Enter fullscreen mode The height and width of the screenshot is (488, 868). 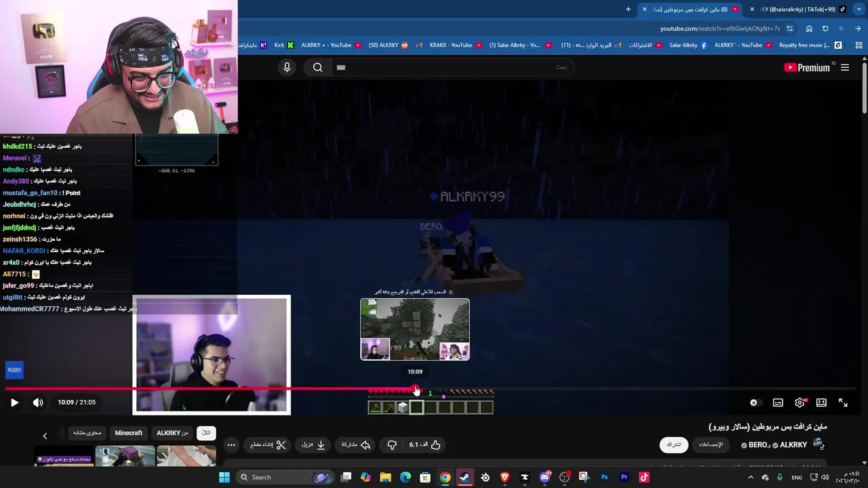843,403
